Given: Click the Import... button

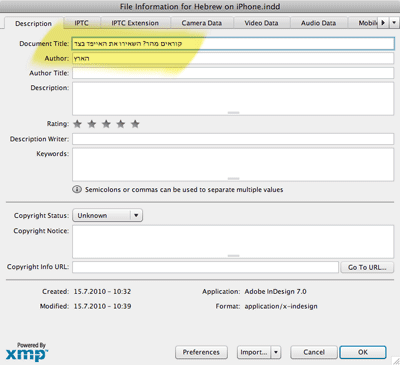Looking at the screenshot, I should [x=254, y=352].
